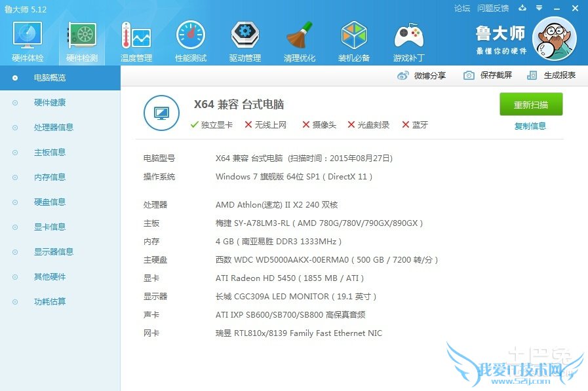This screenshot has width=588, height=391.
Task: Select 硬件检测 hardware detection icon
Action: 82,35
